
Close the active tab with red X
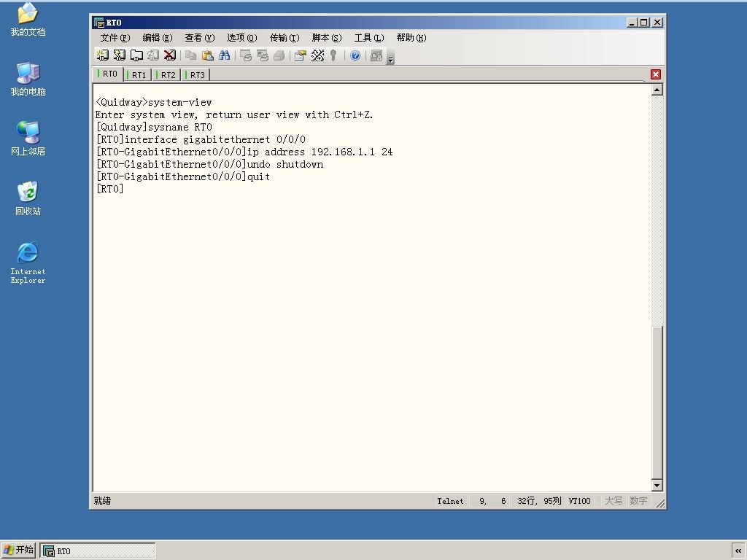point(656,74)
